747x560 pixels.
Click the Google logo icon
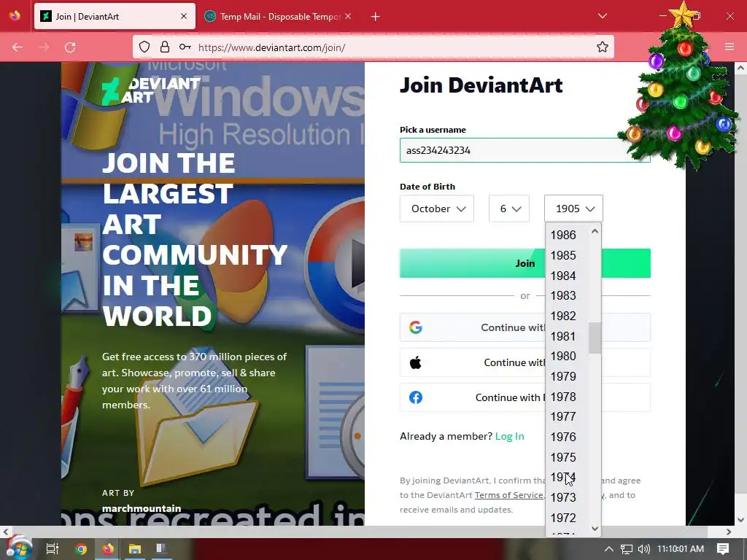415,327
